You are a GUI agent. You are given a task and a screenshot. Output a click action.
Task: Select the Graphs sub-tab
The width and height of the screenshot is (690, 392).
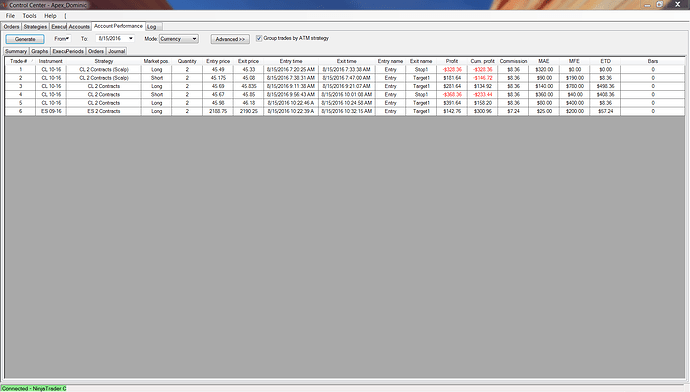(40, 51)
